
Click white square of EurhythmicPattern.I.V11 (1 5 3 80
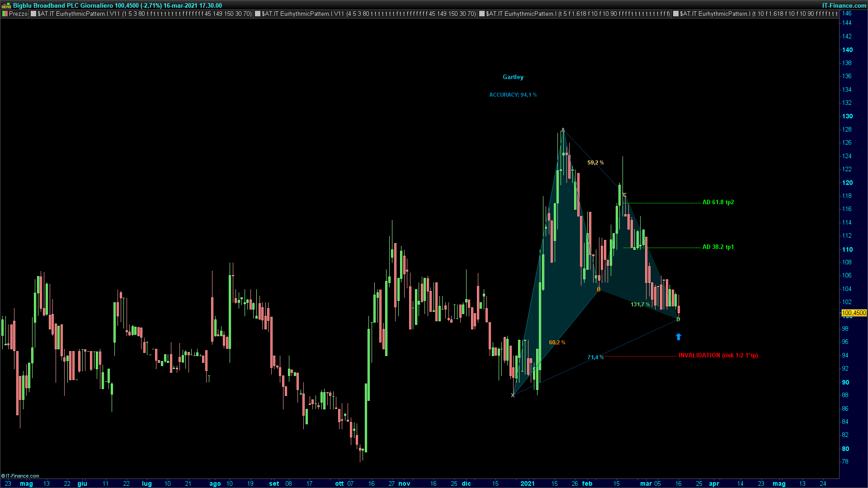pyautogui.click(x=33, y=14)
